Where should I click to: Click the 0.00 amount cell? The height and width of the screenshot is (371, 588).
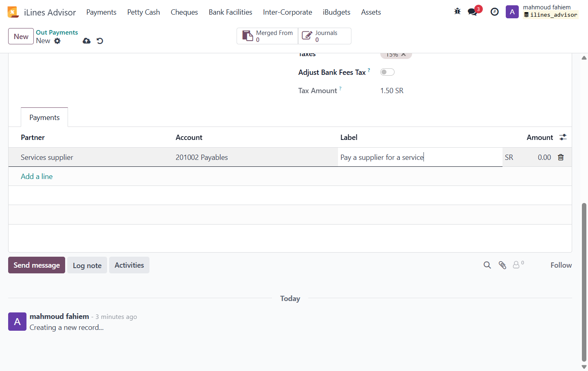[544, 157]
